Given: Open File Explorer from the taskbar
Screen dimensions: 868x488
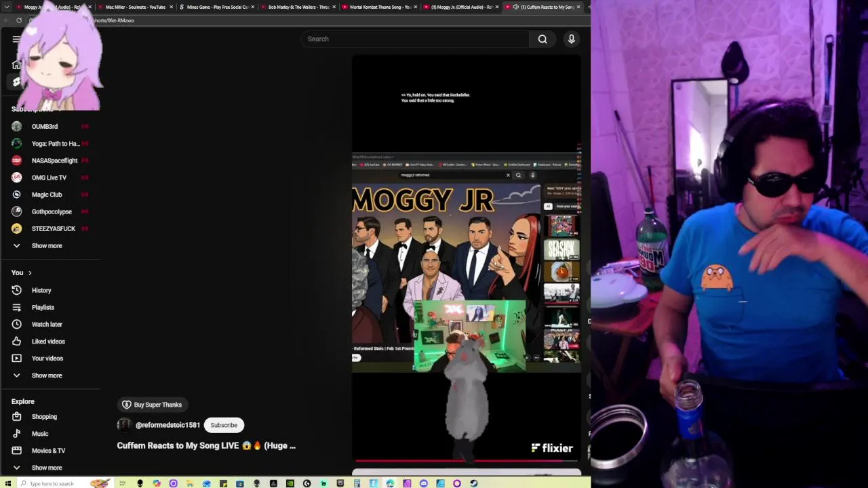Looking at the screenshot, I should point(189,483).
